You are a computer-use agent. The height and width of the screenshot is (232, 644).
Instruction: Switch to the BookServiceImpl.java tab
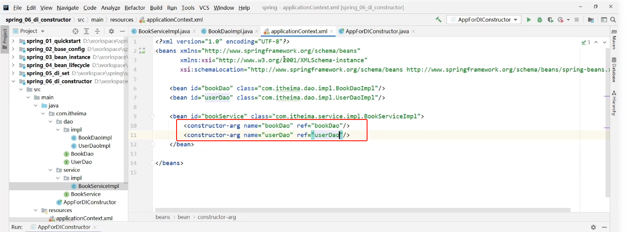click(x=164, y=31)
